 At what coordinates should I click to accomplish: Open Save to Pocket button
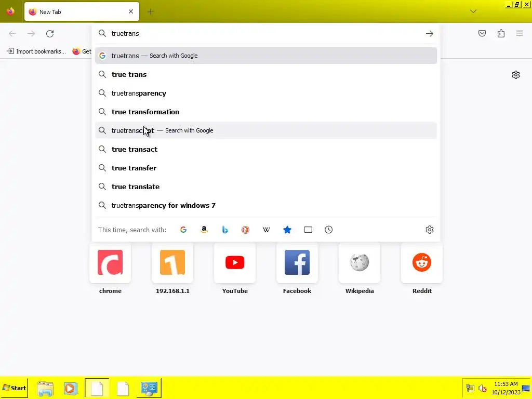click(482, 33)
